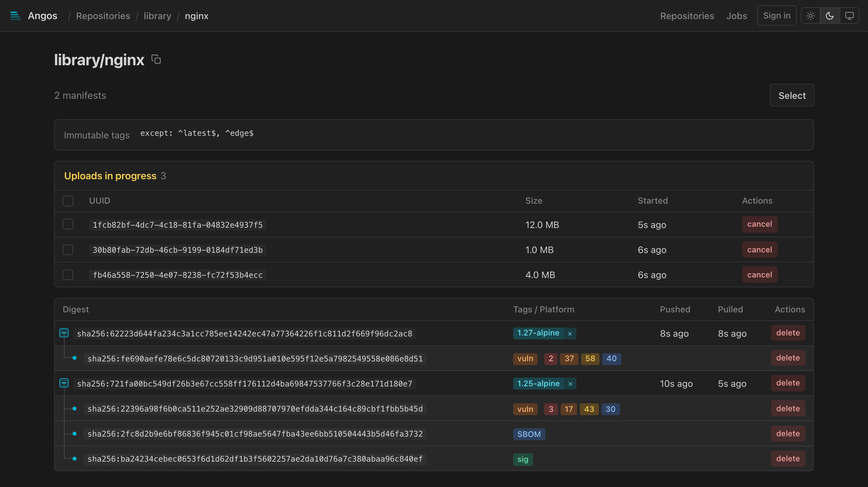Image resolution: width=868 pixels, height=487 pixels.
Task: Copy the library/nginx repository name
Action: [156, 59]
